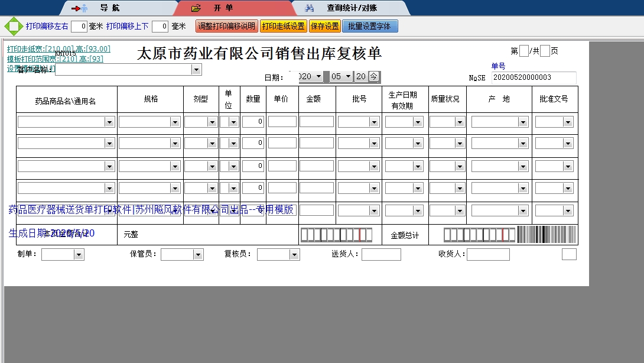The height and width of the screenshot is (363, 644).
Task: Open 打印走纸设置 settings
Action: (283, 27)
